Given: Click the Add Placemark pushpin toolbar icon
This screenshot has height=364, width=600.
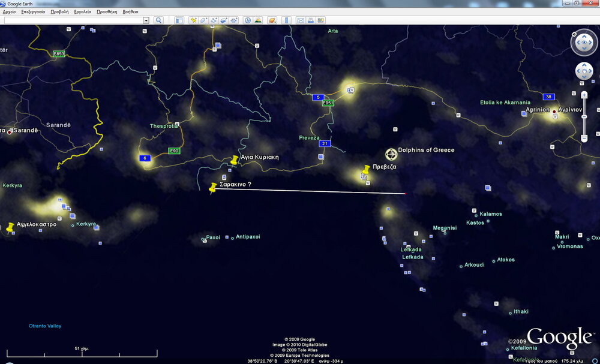Looking at the screenshot, I should tap(193, 20).
